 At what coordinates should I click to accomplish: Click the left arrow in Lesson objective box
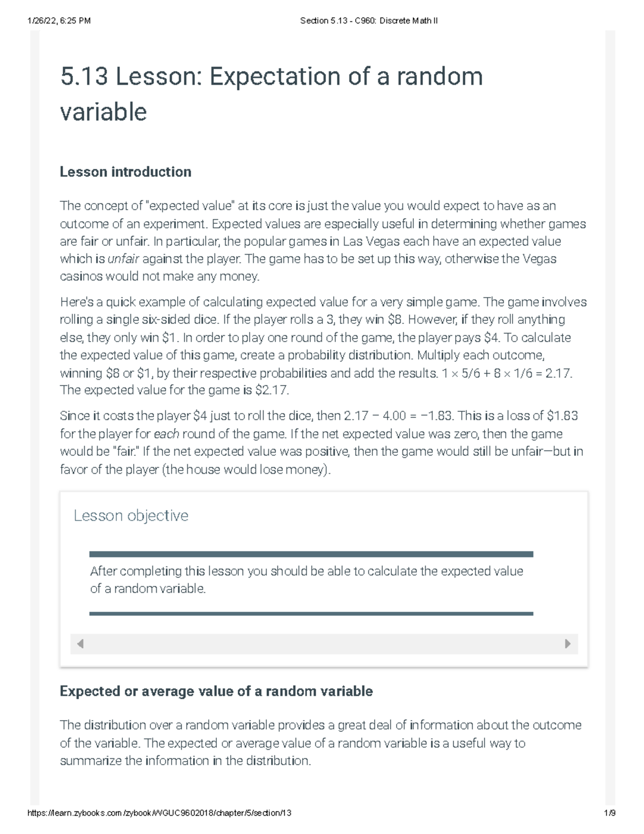click(x=80, y=643)
